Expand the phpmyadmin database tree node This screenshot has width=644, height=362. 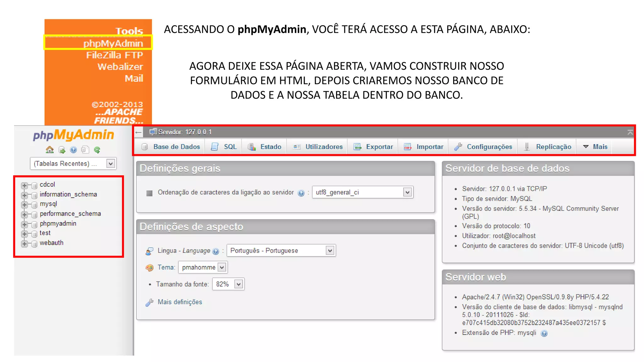pyautogui.click(x=24, y=224)
